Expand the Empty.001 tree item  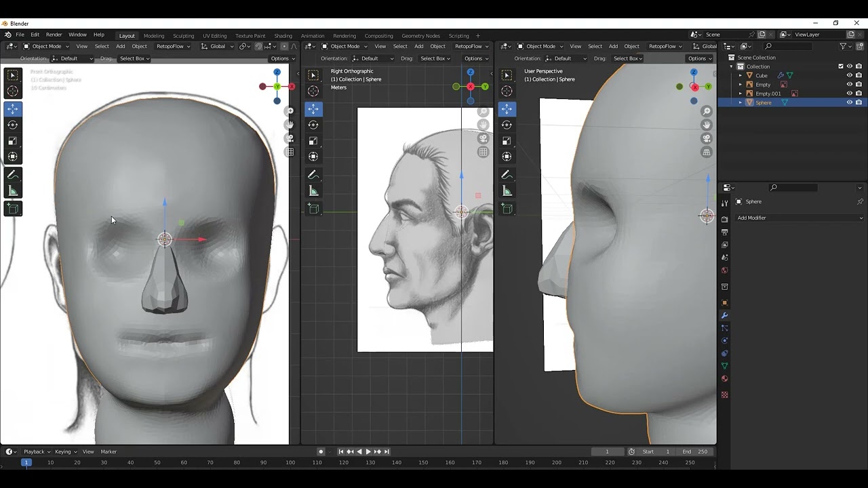741,94
